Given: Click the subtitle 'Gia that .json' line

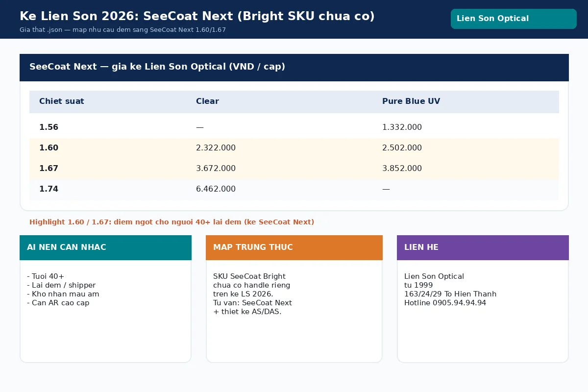Looking at the screenshot, I should point(122,30).
